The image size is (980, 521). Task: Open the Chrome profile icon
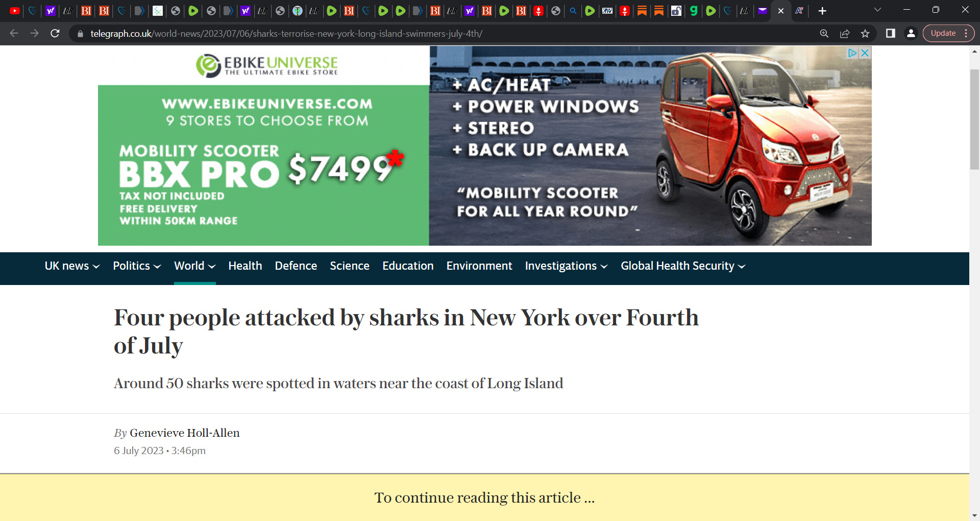point(911,33)
